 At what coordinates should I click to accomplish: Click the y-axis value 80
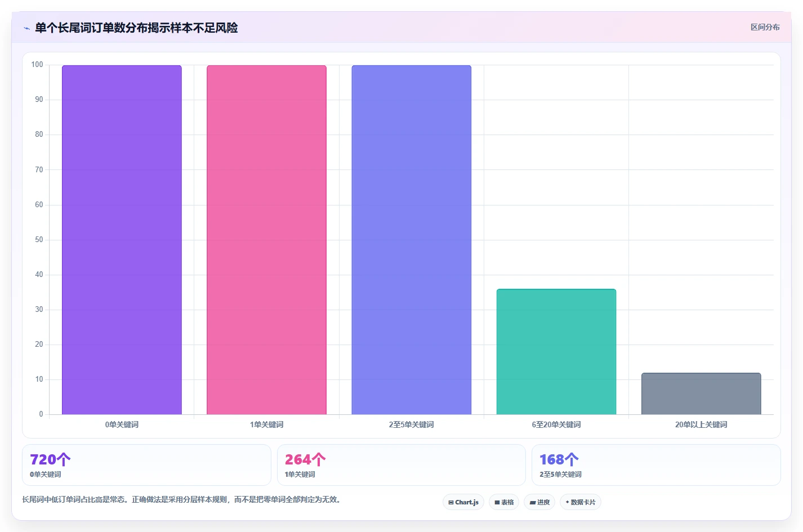tap(39, 135)
